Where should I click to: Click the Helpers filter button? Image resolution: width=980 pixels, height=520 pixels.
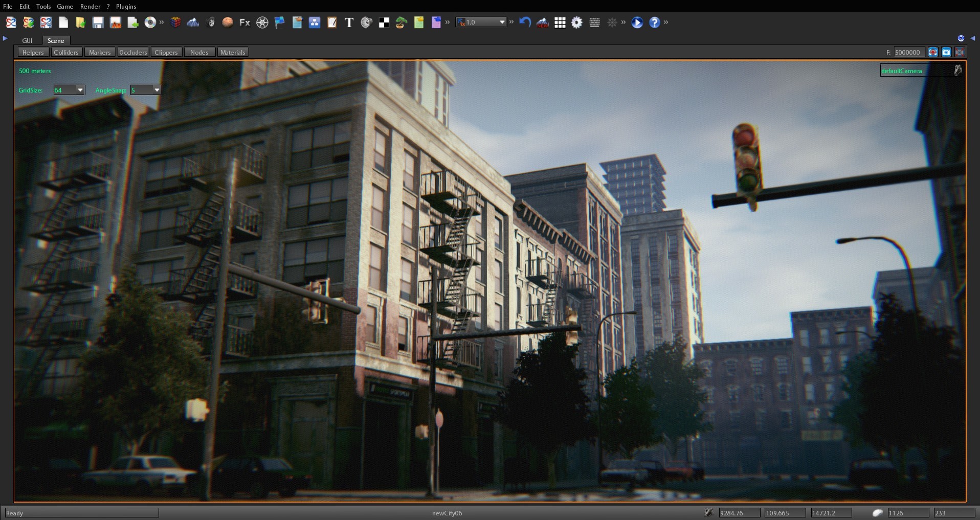click(x=33, y=52)
